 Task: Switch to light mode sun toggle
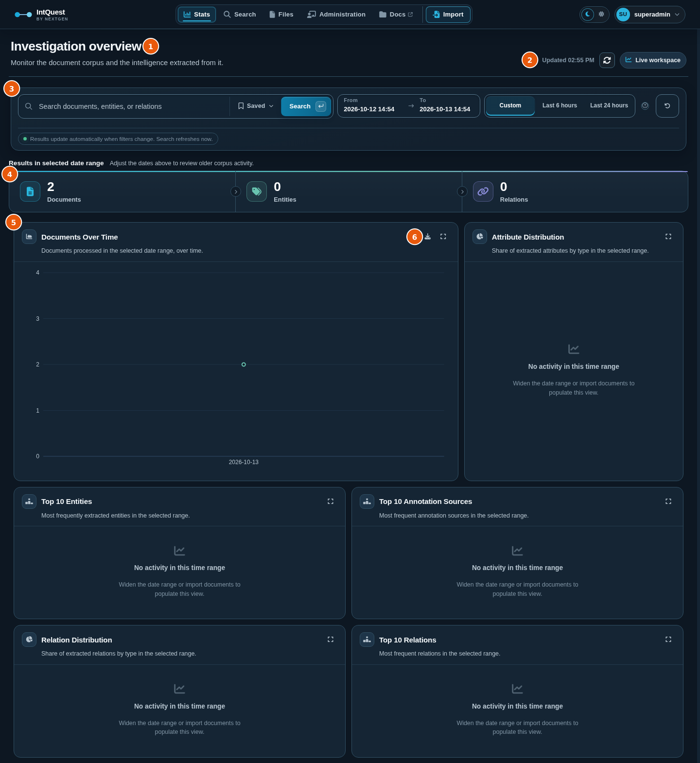tap(601, 15)
